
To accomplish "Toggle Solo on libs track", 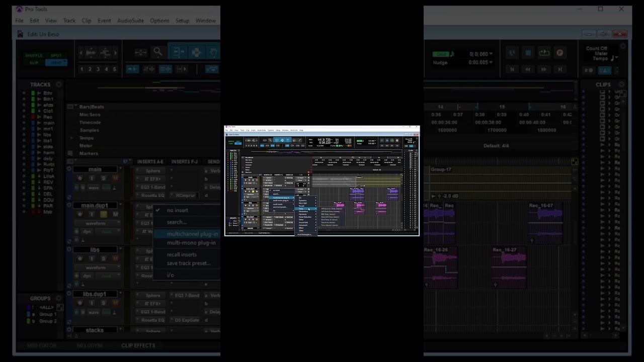I will [x=253, y=206].
